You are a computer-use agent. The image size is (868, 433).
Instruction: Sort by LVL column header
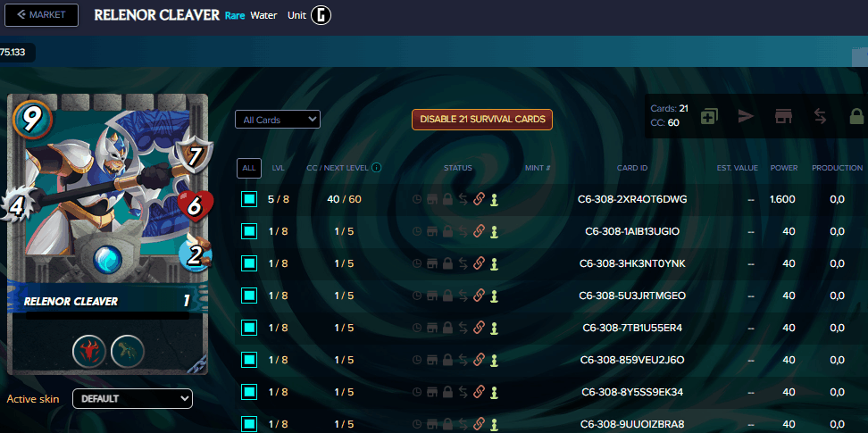click(278, 168)
